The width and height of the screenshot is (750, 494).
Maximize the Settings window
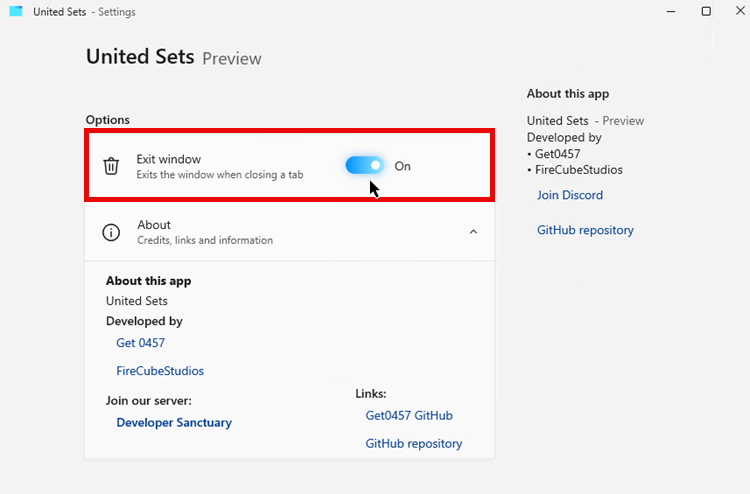(706, 11)
